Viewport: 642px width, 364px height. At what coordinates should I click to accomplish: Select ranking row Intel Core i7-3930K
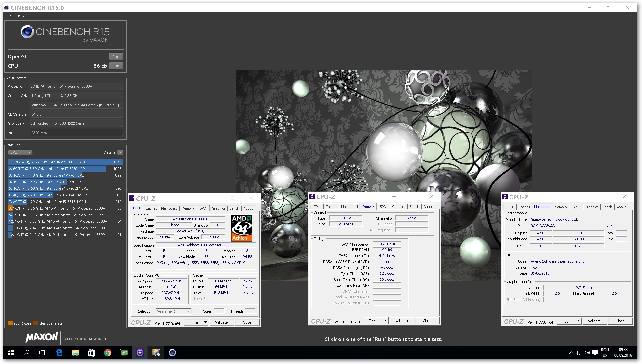pos(65,169)
